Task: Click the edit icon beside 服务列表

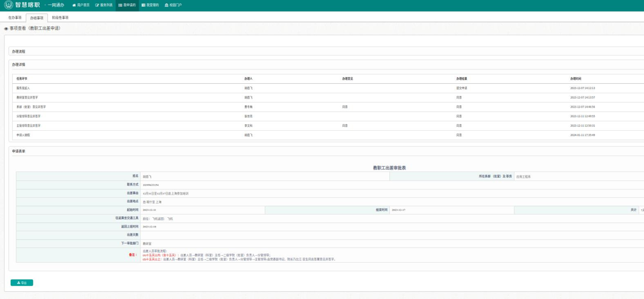Action: click(x=97, y=5)
